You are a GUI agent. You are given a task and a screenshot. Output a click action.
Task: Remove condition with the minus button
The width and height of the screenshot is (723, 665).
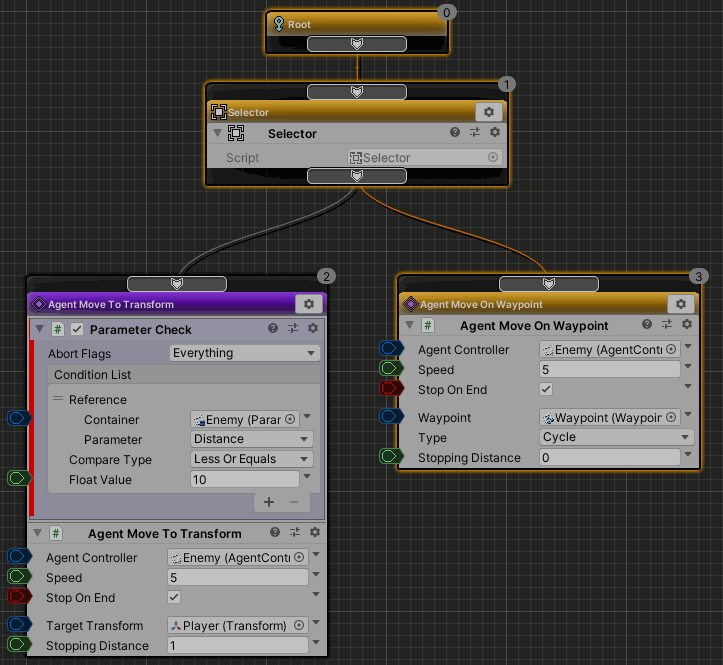pyautogui.click(x=294, y=502)
